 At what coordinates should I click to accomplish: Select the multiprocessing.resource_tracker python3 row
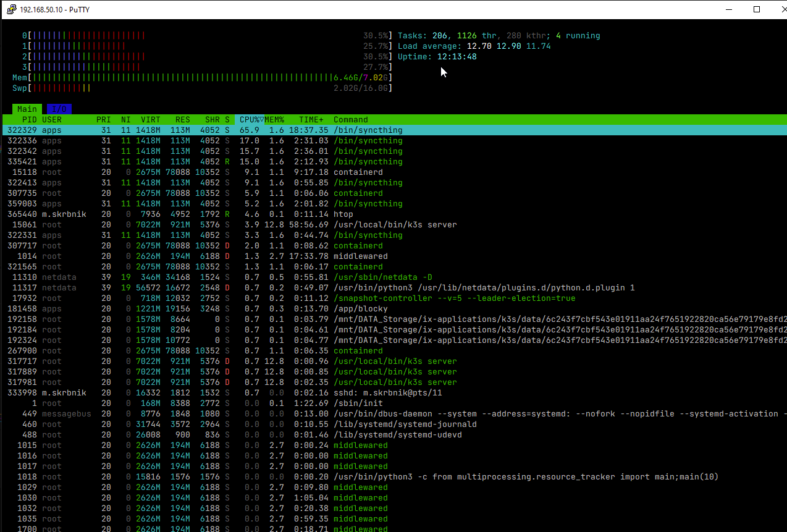pyautogui.click(x=395, y=477)
